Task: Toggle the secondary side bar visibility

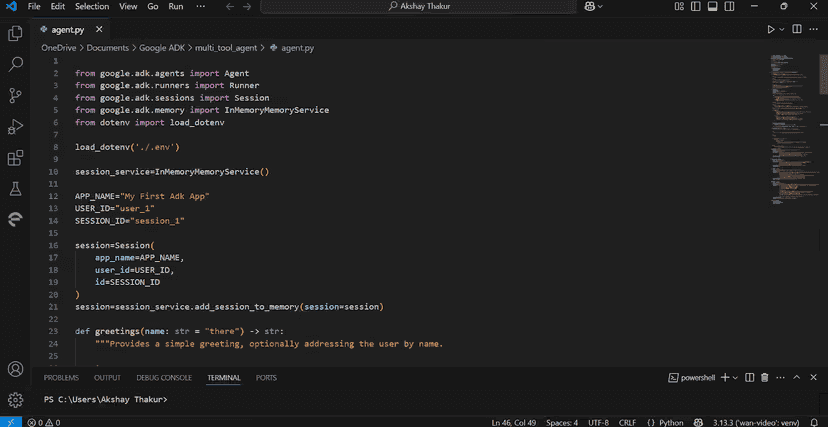Action: pos(729,6)
